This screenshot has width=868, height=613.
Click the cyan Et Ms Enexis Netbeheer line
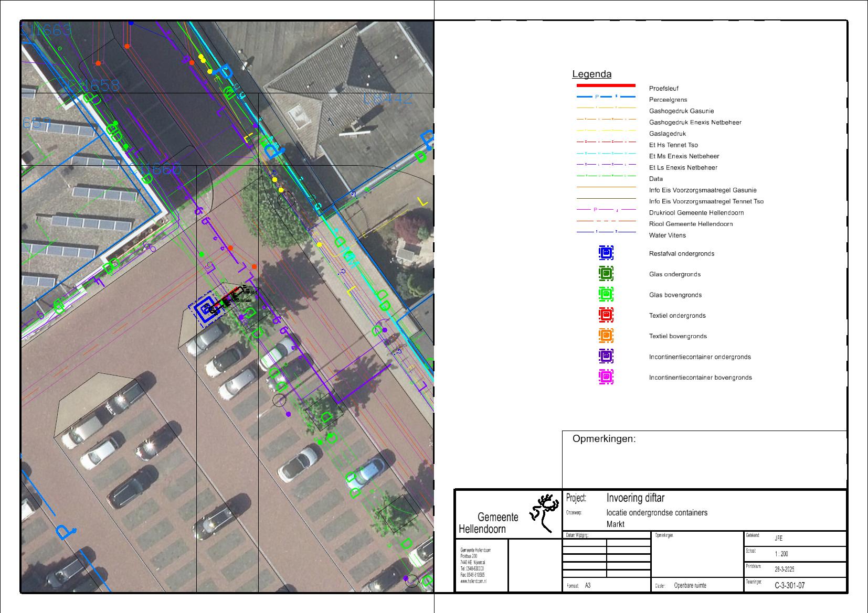pos(606,154)
